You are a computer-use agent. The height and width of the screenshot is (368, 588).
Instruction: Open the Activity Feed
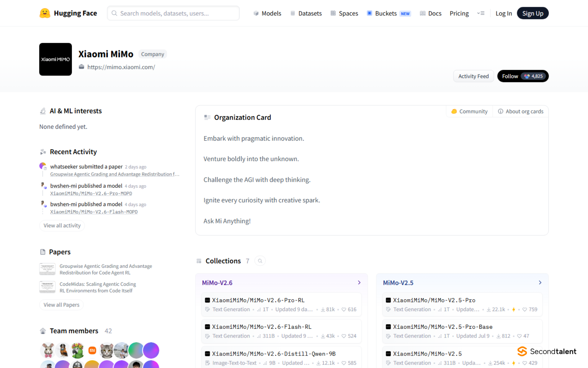pos(473,76)
